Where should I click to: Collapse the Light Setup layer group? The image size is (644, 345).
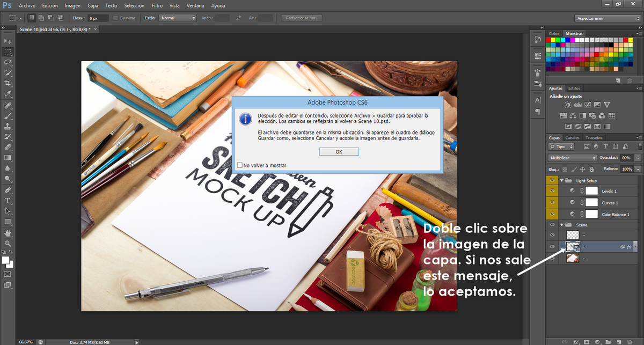562,180
